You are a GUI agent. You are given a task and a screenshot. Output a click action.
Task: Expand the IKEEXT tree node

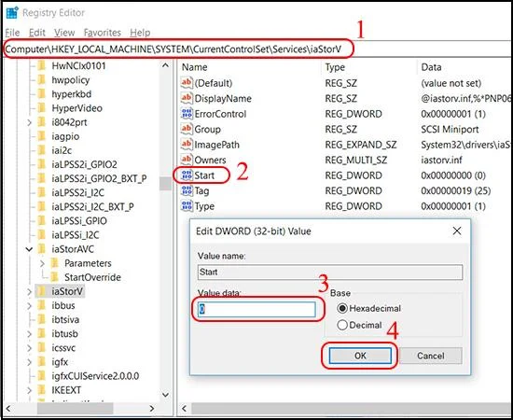[30, 390]
